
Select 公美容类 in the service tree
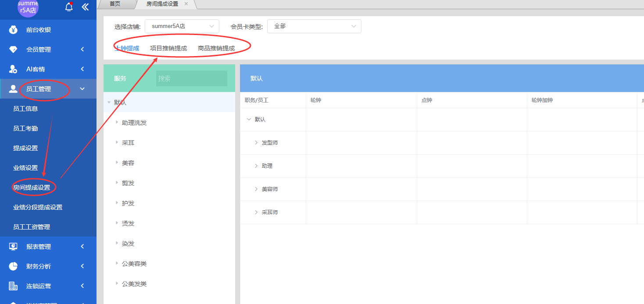(134, 264)
